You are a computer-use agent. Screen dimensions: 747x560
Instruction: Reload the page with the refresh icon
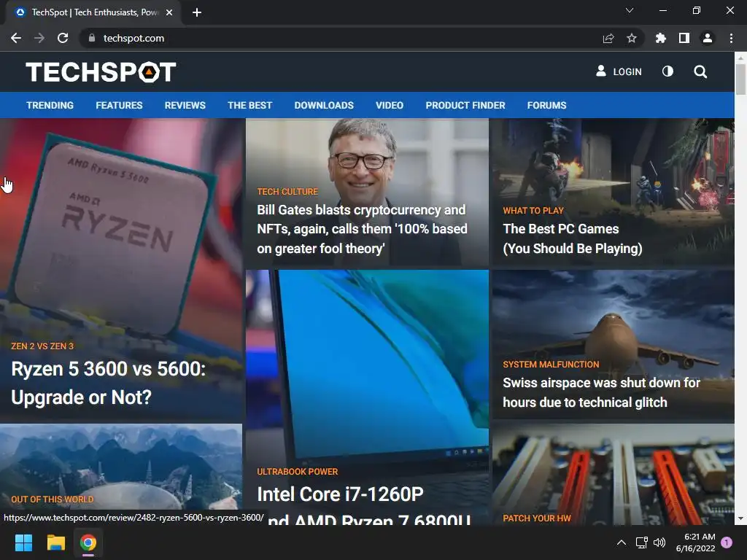pyautogui.click(x=63, y=38)
